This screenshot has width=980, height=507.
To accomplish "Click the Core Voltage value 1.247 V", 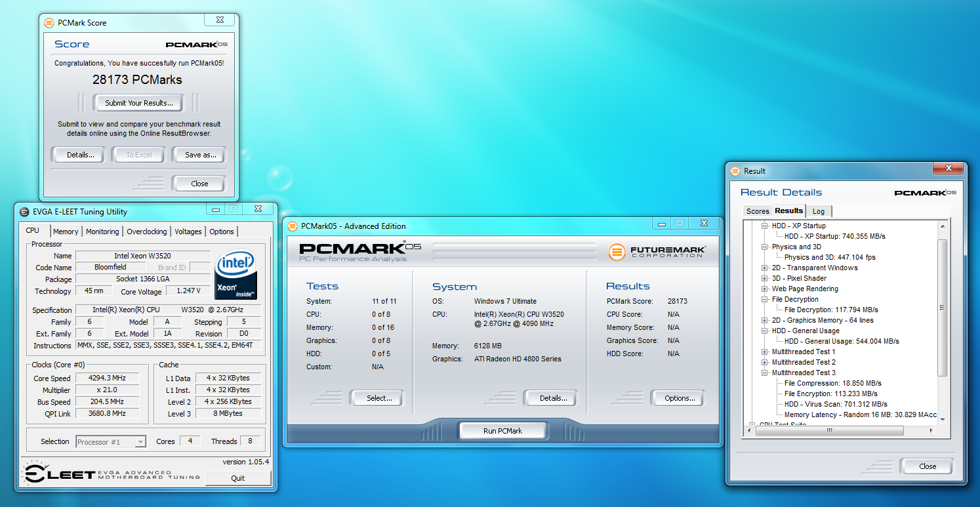I will pyautogui.click(x=188, y=291).
